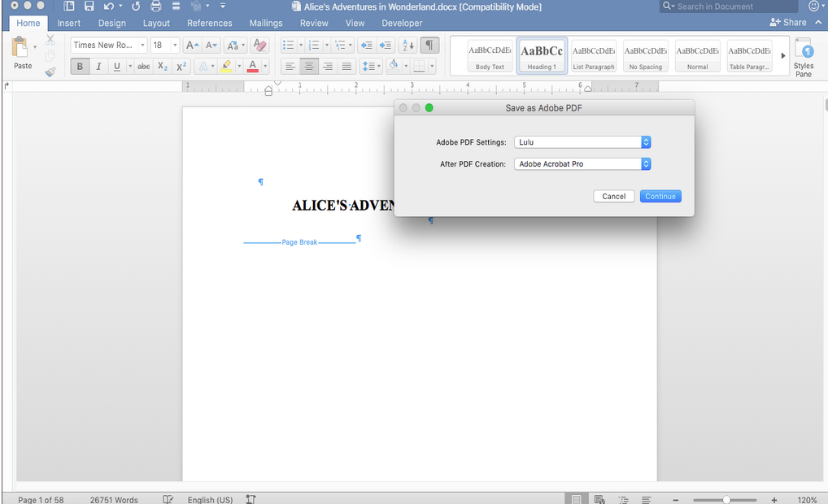Click the Decrease Indent icon
Screen dimensions: 828x504
[367, 46]
